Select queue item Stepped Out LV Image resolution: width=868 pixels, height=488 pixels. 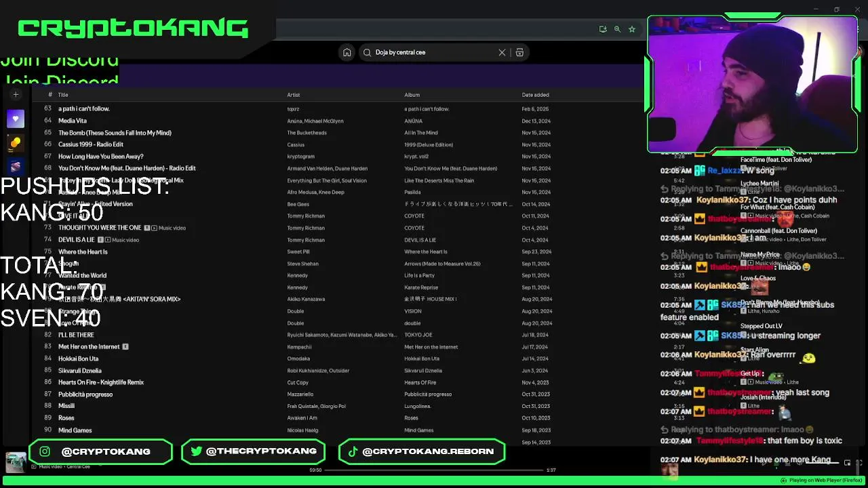(760, 326)
